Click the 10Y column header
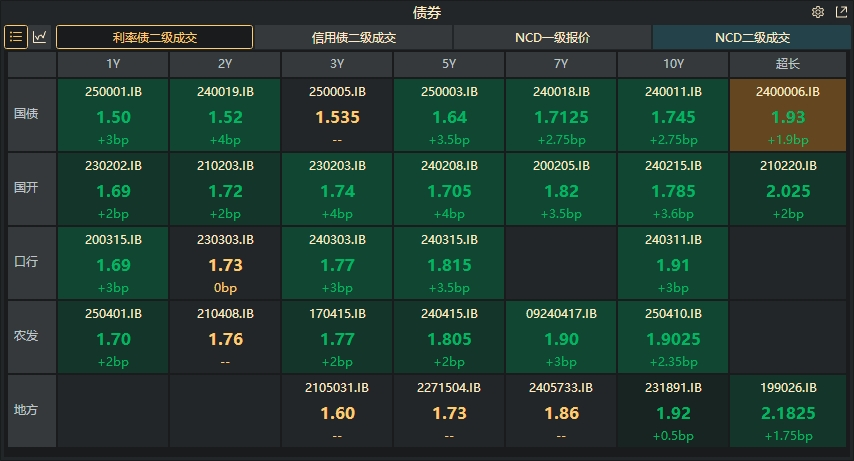The image size is (854, 461). [x=673, y=64]
